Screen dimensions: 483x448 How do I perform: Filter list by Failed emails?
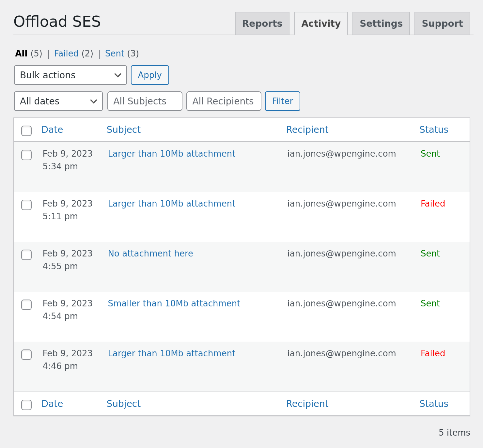click(66, 54)
